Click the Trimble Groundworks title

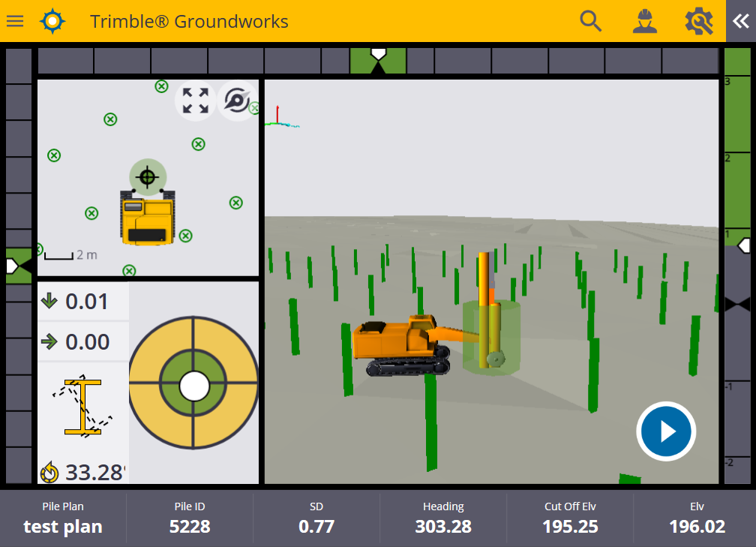pyautogui.click(x=189, y=21)
